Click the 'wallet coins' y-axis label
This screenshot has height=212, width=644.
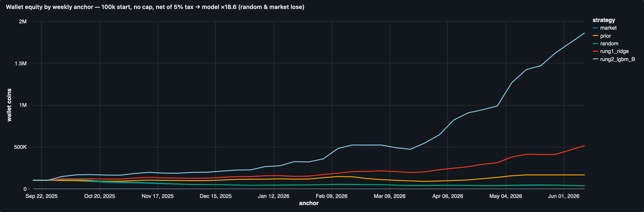pyautogui.click(x=9, y=105)
